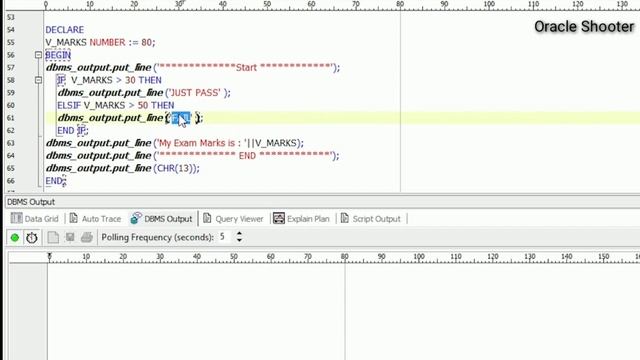Toggle the green DBMS output on/off button
The image size is (640, 360).
15,238
